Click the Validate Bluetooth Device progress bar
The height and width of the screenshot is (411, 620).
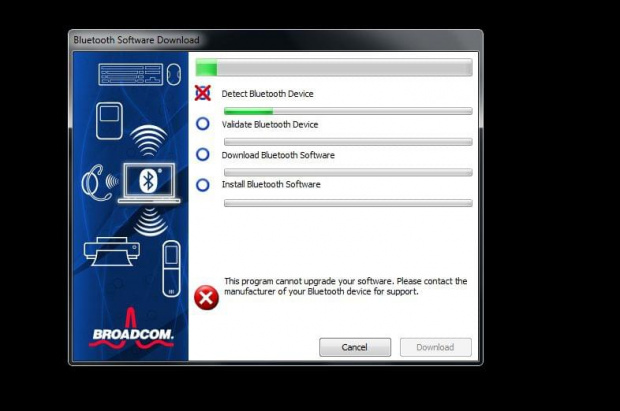[348, 142]
